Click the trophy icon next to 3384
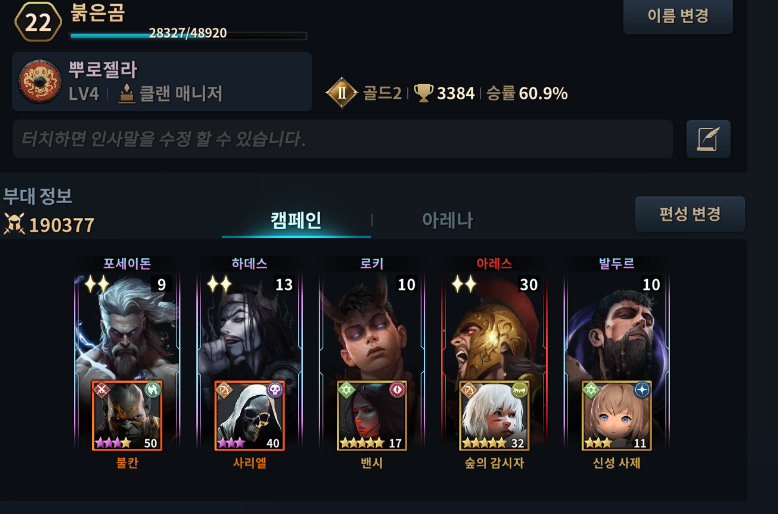778x514 pixels. (423, 93)
